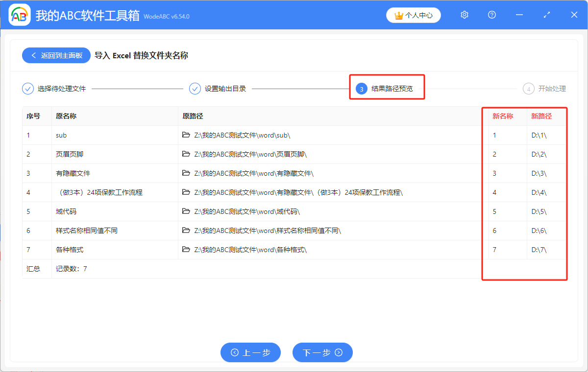Click the checkmark icon on 设置输出目录 step
The height and width of the screenshot is (372, 588).
(195, 89)
